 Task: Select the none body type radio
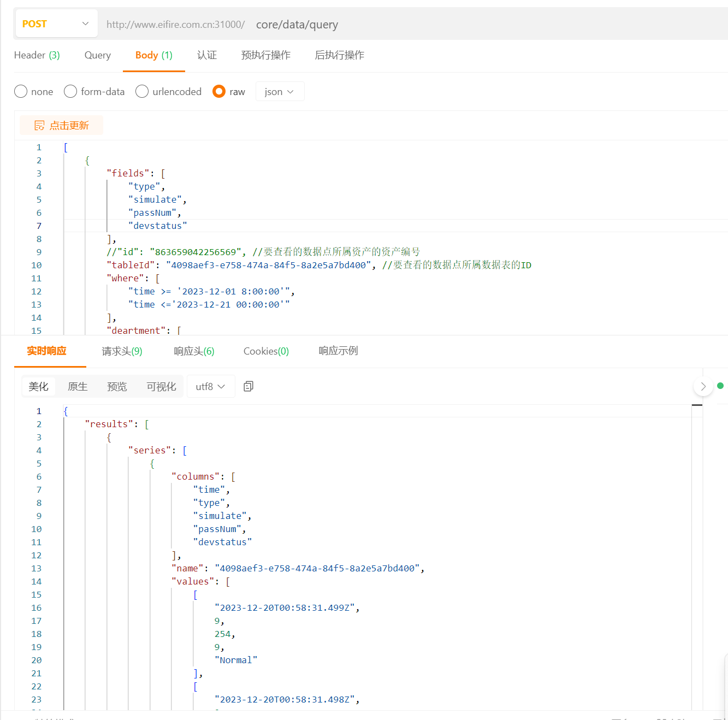pyautogui.click(x=21, y=91)
